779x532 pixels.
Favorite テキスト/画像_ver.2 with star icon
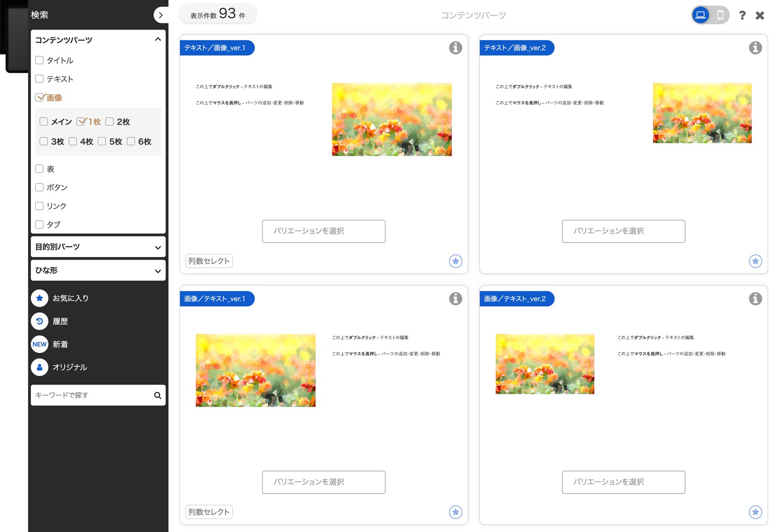[x=755, y=261]
